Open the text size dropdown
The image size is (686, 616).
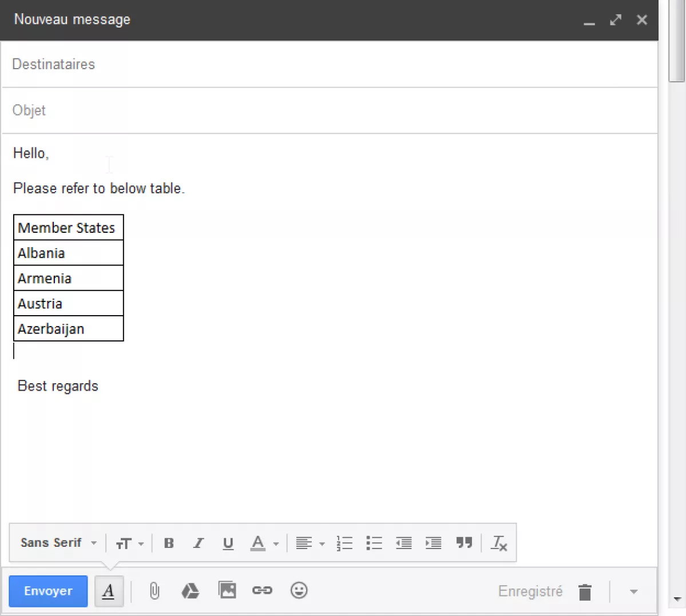[x=129, y=543]
